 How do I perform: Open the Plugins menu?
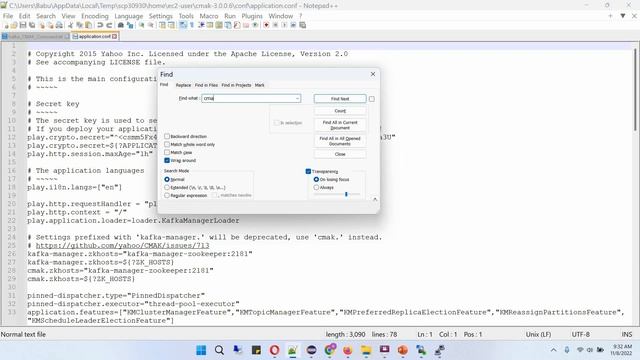(x=252, y=16)
